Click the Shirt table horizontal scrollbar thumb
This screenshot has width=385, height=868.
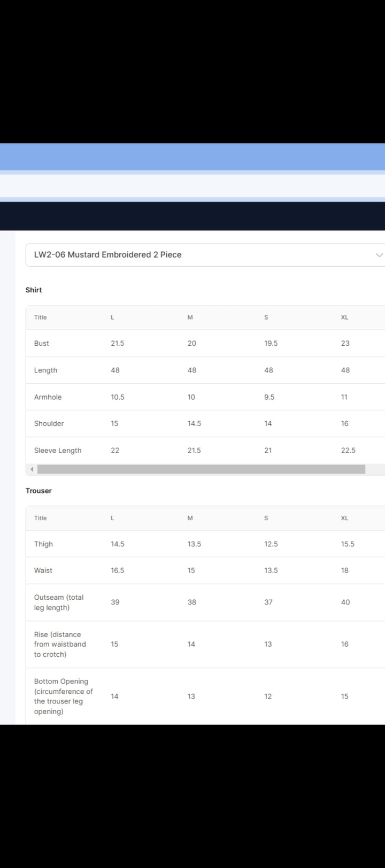tap(201, 469)
